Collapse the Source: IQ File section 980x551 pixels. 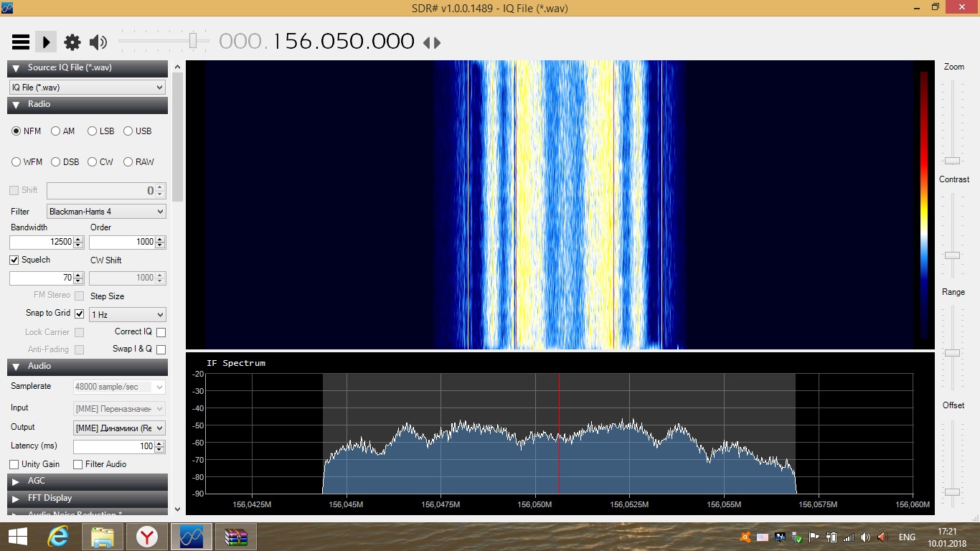[88, 68]
